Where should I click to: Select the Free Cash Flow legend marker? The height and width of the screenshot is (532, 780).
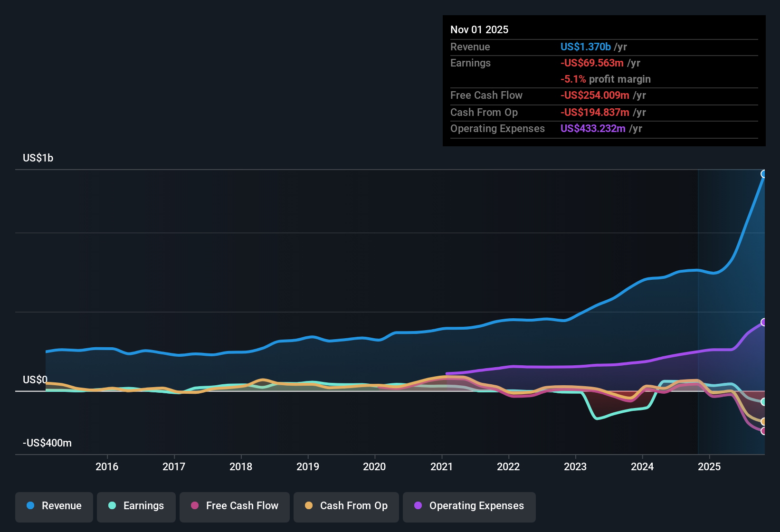[194, 506]
